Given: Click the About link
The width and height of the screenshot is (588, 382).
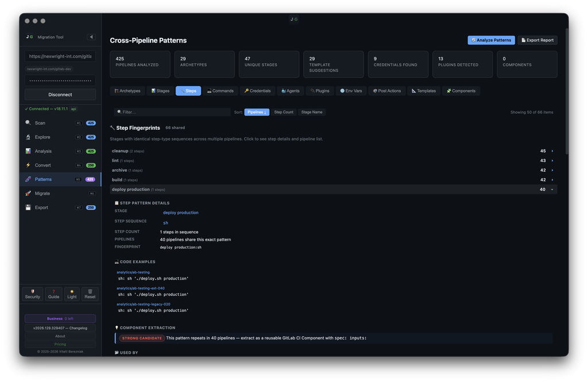Looking at the screenshot, I should pos(60,336).
